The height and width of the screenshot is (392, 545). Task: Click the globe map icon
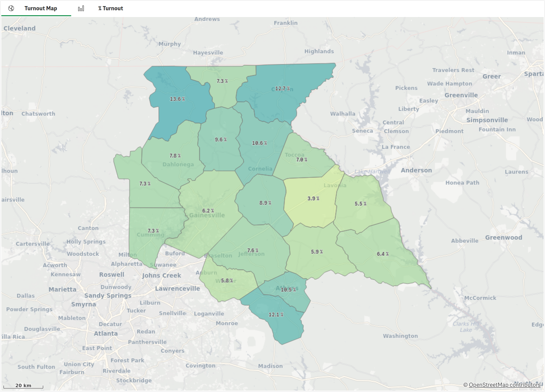tap(11, 9)
